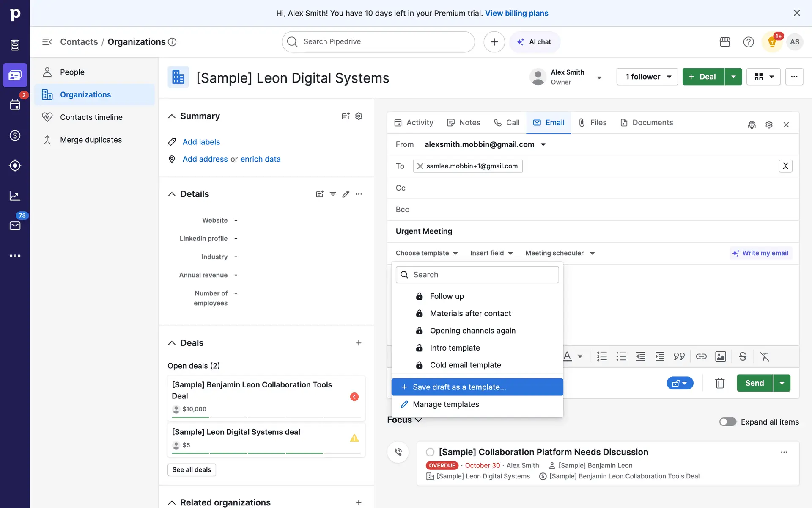Viewport: 812px width, 508px height.
Task: Click the See all deals button
Action: click(192, 469)
